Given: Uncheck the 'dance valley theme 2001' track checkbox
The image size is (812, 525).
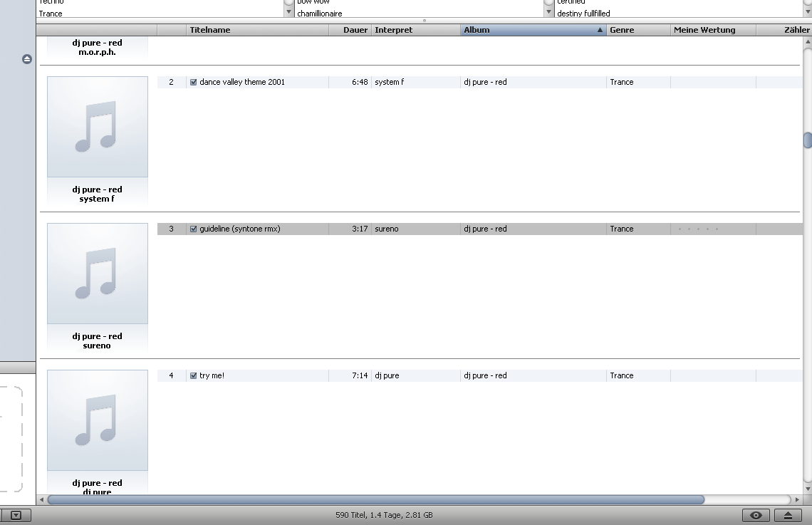Looking at the screenshot, I should (194, 82).
